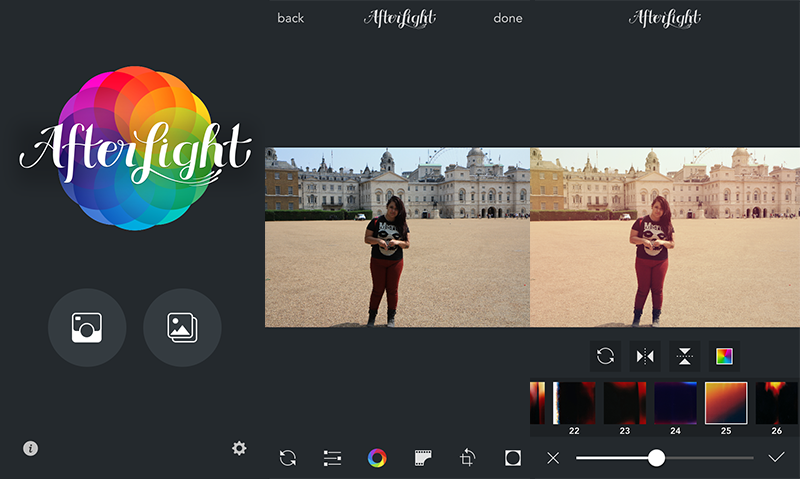Open the color wheel filters tool

click(377, 458)
